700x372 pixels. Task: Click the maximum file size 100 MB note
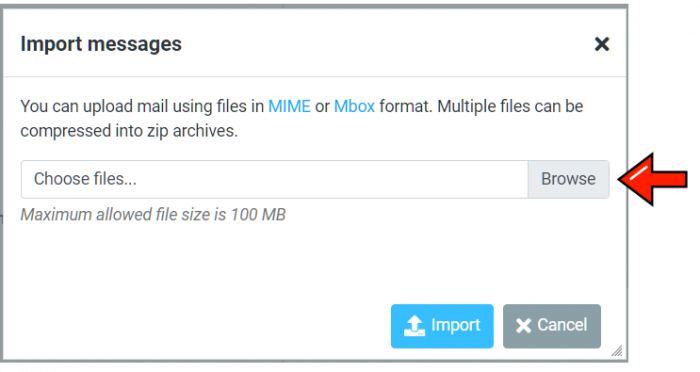coord(153,214)
